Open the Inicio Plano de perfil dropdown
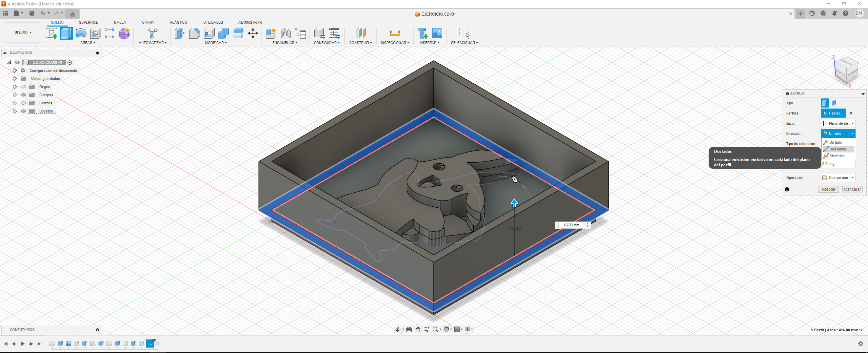The height and width of the screenshot is (353, 868). [838, 123]
